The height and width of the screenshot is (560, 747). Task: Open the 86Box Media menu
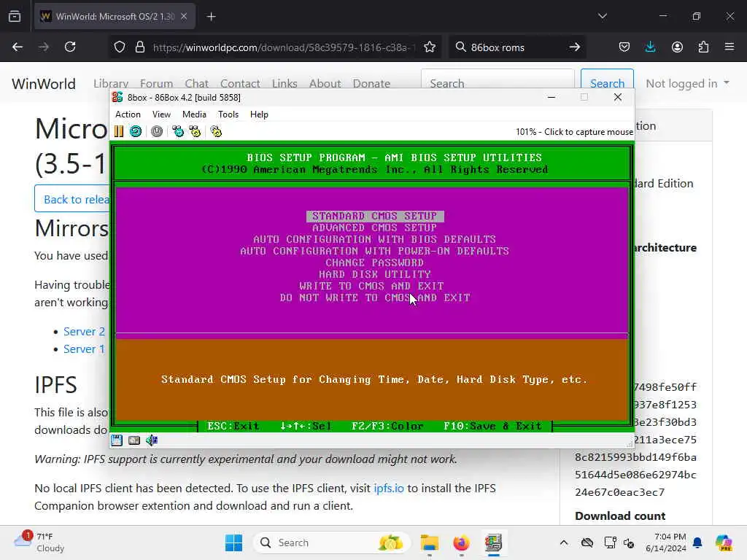[194, 114]
